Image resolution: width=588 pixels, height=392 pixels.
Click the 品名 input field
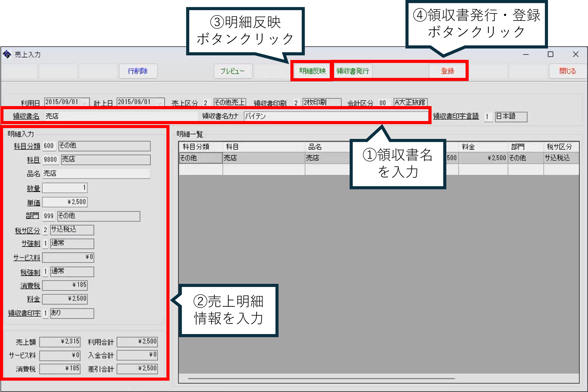pyautogui.click(x=96, y=173)
